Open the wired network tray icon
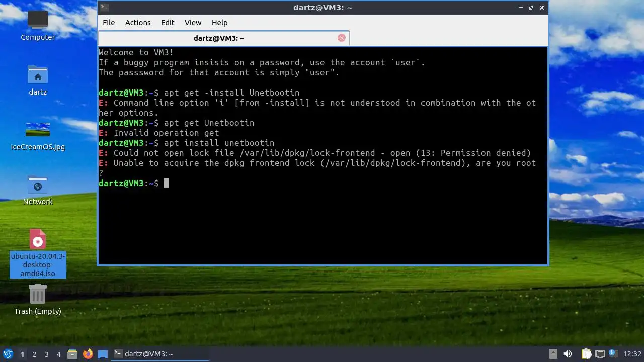Image resolution: width=644 pixels, height=362 pixels. tap(600, 354)
